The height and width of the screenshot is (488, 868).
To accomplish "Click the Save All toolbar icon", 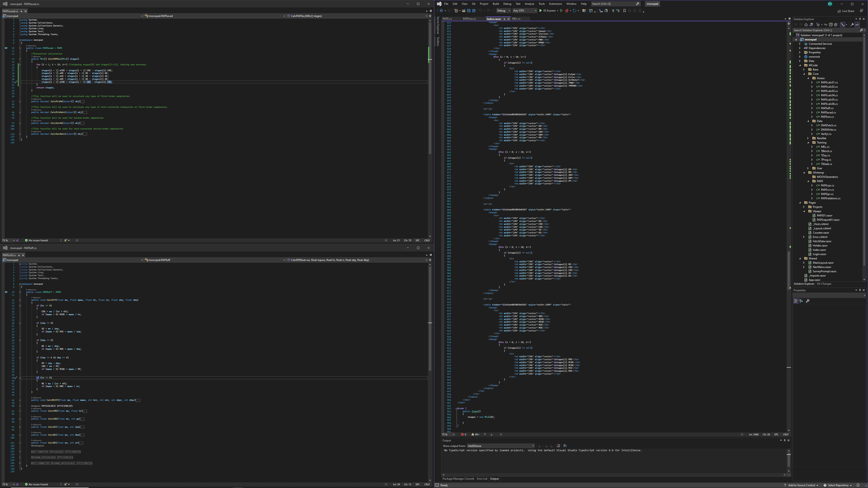I will pyautogui.click(x=474, y=11).
